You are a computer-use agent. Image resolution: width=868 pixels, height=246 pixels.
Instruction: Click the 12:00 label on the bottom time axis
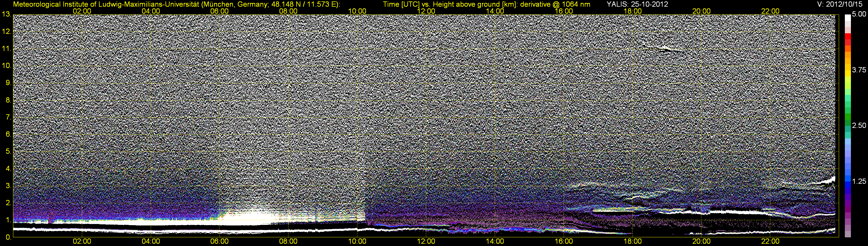point(426,242)
